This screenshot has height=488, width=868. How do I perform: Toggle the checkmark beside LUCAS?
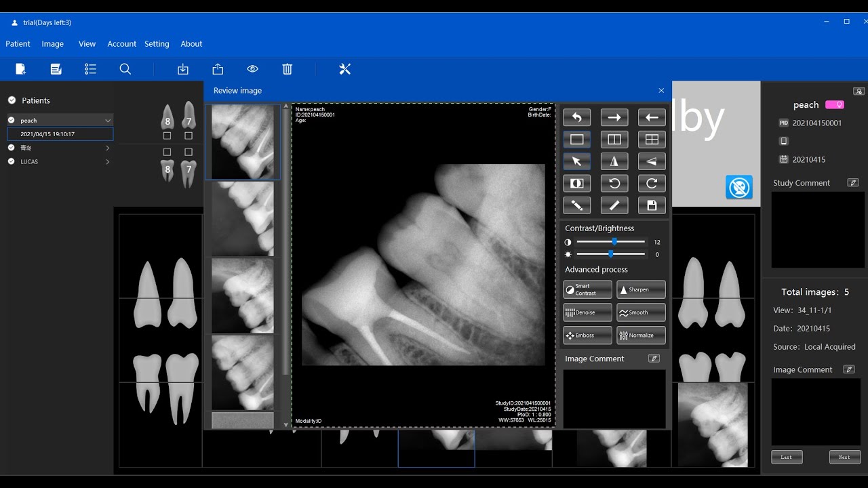[x=12, y=161]
